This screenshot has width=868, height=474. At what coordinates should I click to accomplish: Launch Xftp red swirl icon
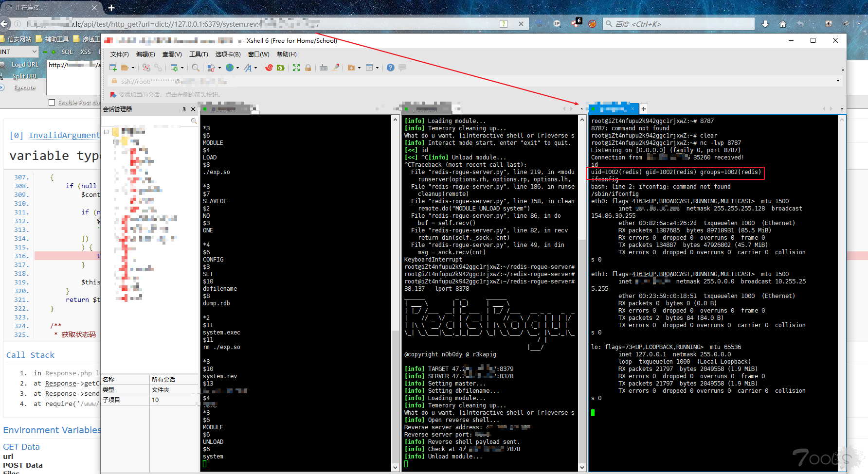269,68
